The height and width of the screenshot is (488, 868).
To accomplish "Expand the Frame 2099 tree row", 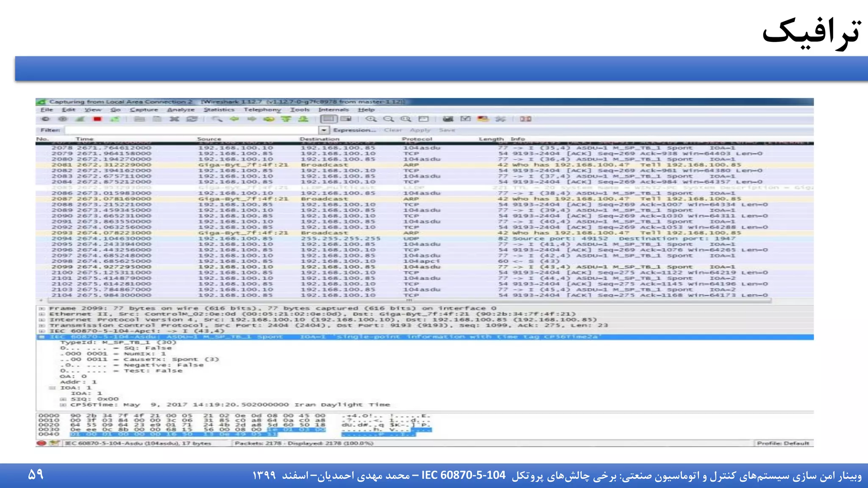I will [x=42, y=308].
